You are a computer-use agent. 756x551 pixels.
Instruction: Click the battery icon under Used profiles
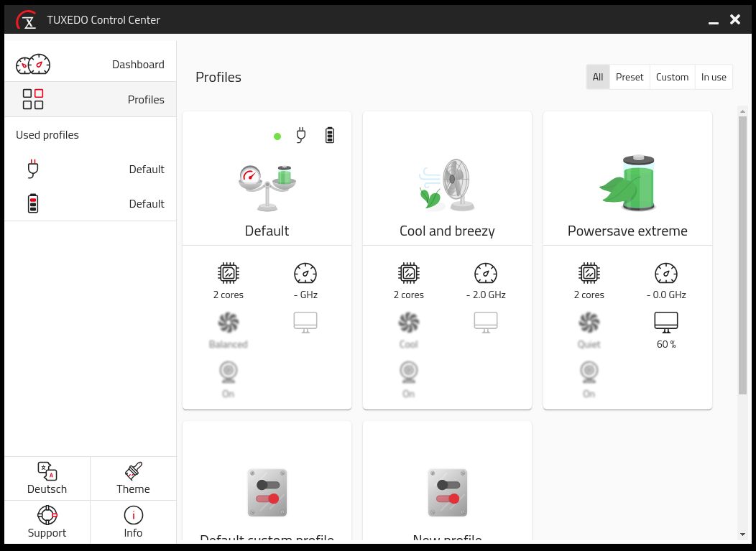point(32,204)
